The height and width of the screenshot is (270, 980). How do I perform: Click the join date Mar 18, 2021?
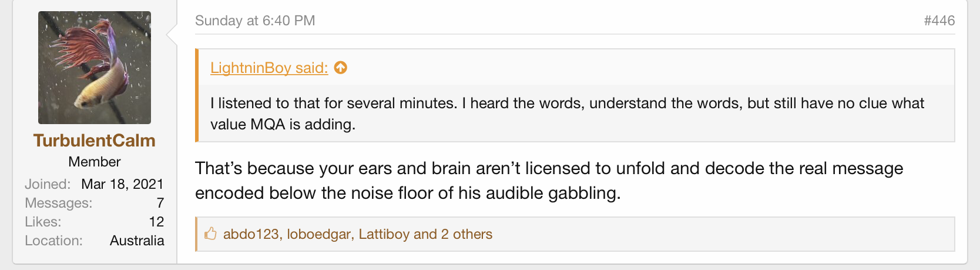click(x=122, y=184)
